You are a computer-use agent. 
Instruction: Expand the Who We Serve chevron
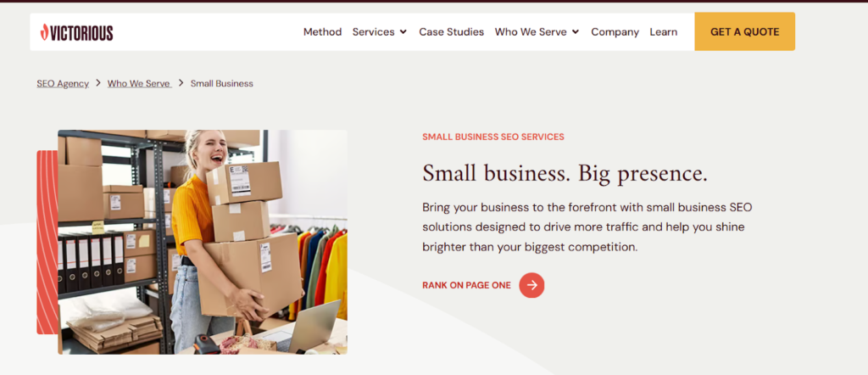tap(576, 32)
